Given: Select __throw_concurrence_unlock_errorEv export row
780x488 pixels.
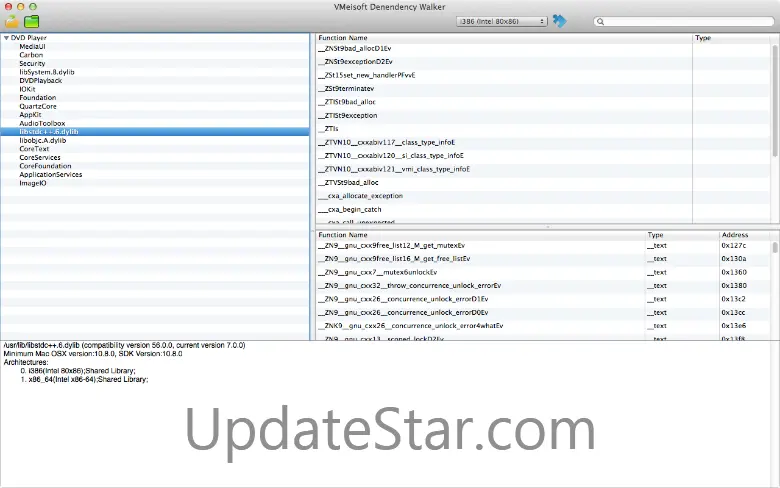Looking at the screenshot, I should [x=543, y=286].
